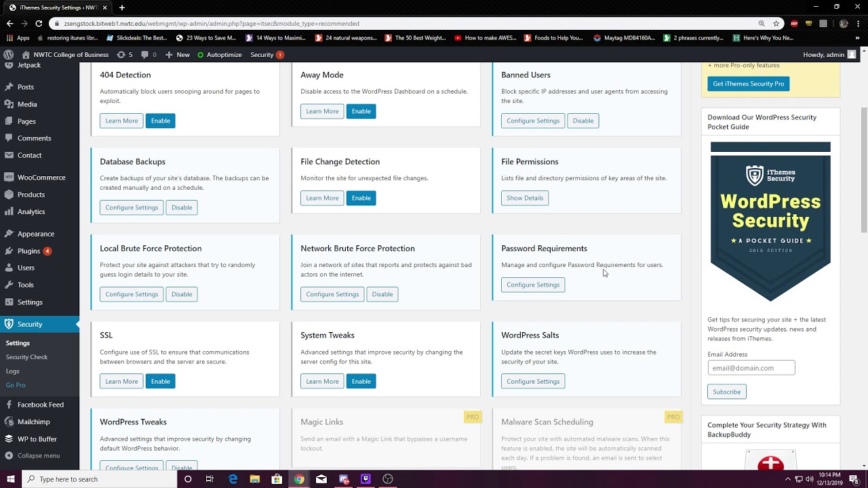868x488 pixels.
Task: Show Details for File Permissions
Action: 525,198
